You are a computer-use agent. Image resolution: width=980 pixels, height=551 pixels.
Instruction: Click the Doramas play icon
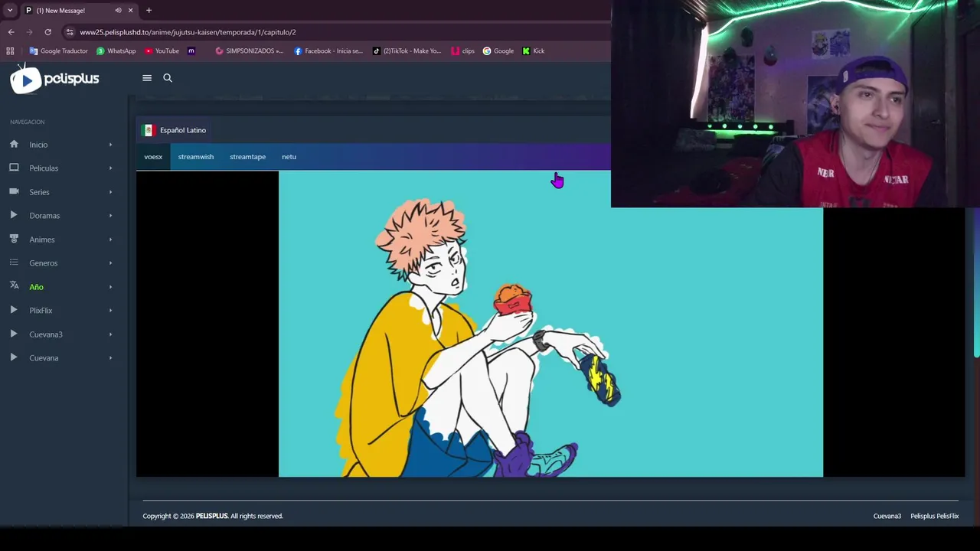click(14, 215)
